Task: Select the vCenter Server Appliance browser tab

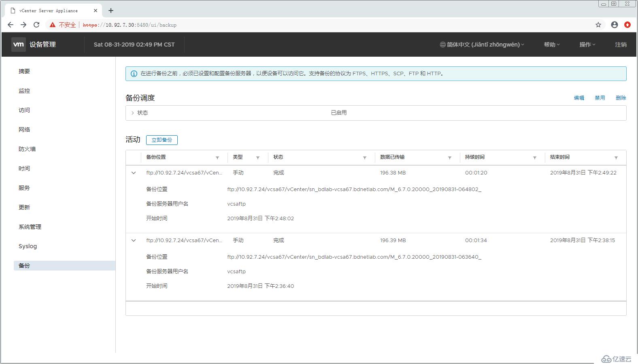Action: tap(53, 11)
